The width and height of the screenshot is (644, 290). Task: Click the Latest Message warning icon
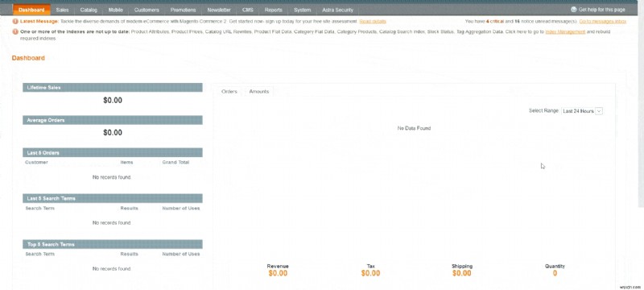point(15,22)
